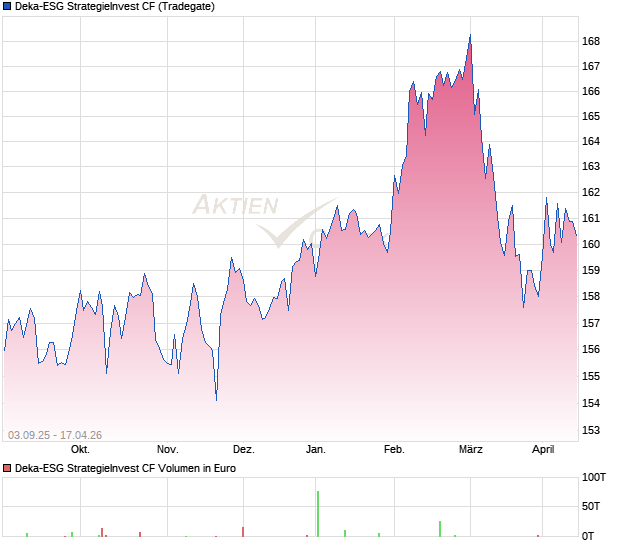Screen dimensions: 620x546
Task: Click the price low near 154 in November
Action: [x=217, y=400]
